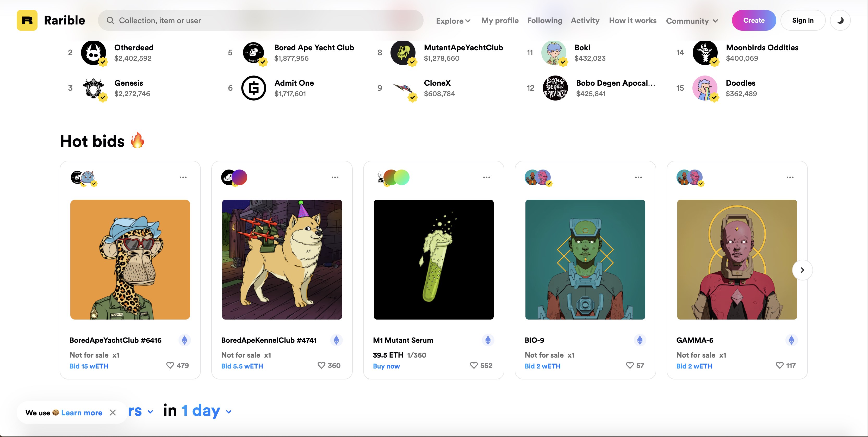Expand the Explore menu
This screenshot has width=868, height=437.
453,21
